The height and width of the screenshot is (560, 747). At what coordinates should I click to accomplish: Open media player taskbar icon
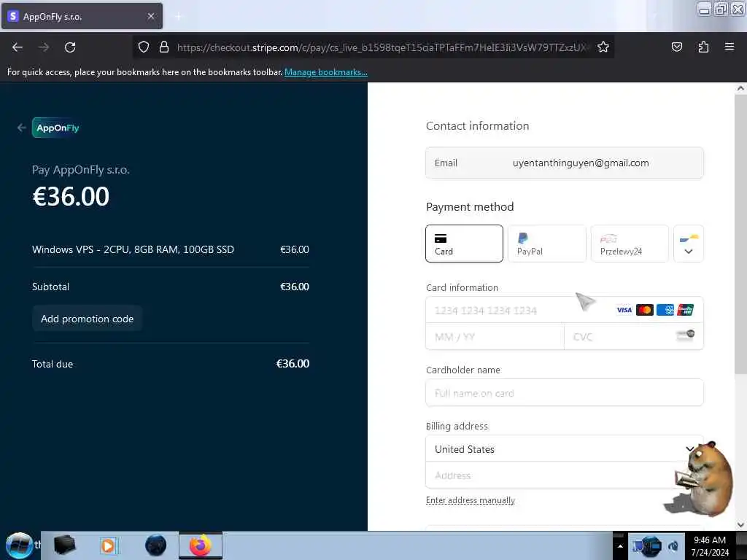pos(108,545)
